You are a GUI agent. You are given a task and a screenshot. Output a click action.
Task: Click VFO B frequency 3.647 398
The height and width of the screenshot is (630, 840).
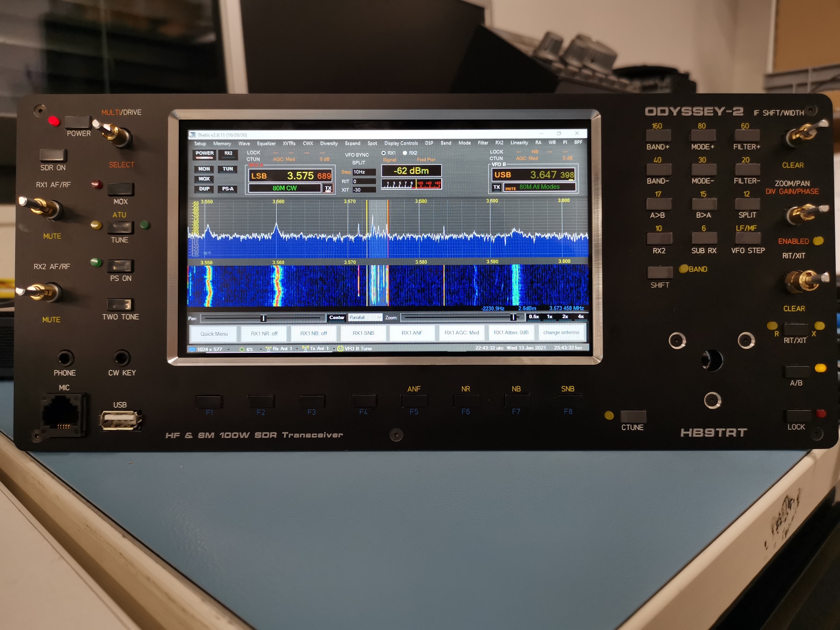pos(552,175)
